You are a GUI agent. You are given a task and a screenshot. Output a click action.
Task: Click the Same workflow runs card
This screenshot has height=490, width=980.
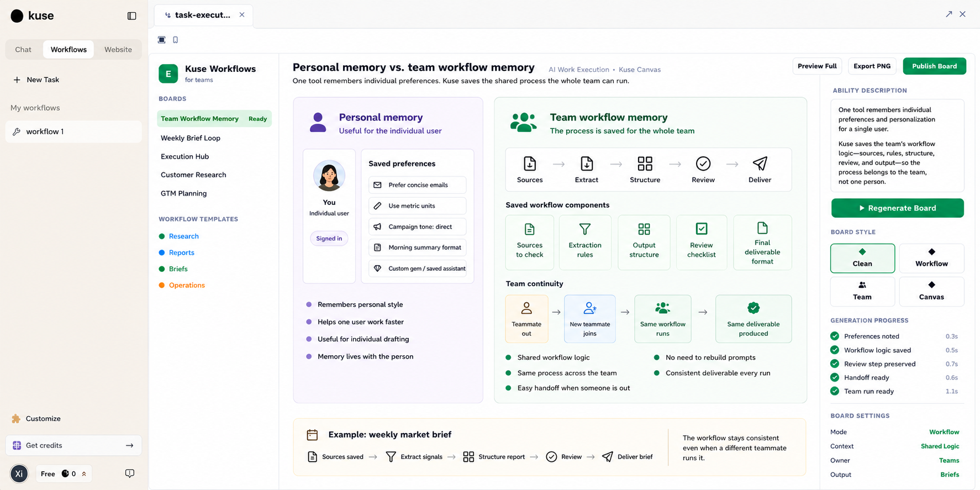click(x=663, y=319)
